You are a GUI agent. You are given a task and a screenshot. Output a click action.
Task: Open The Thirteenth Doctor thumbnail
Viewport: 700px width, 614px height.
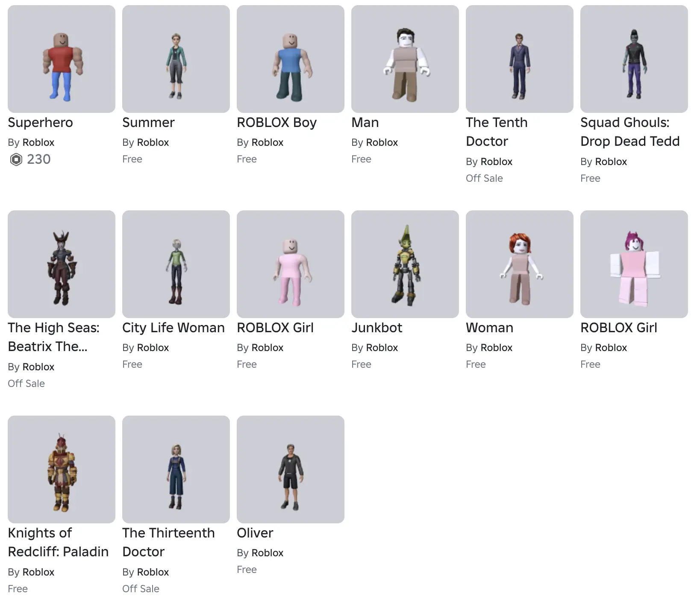[x=176, y=469]
